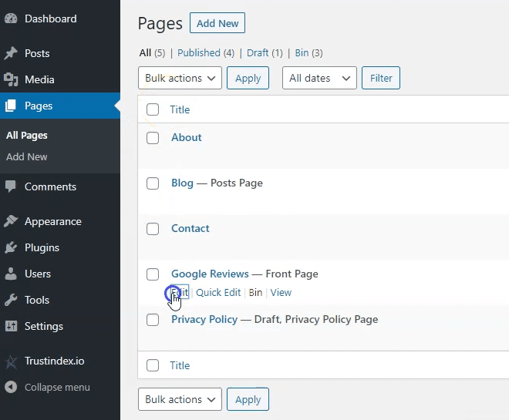Tick the Blog page checkbox
This screenshot has height=420, width=509.
pyautogui.click(x=153, y=183)
